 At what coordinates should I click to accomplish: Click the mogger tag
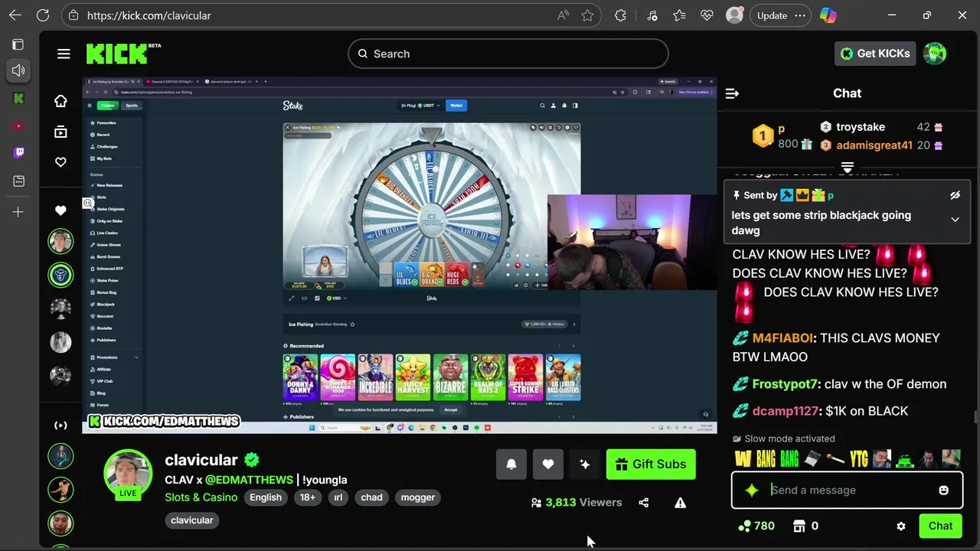click(418, 497)
